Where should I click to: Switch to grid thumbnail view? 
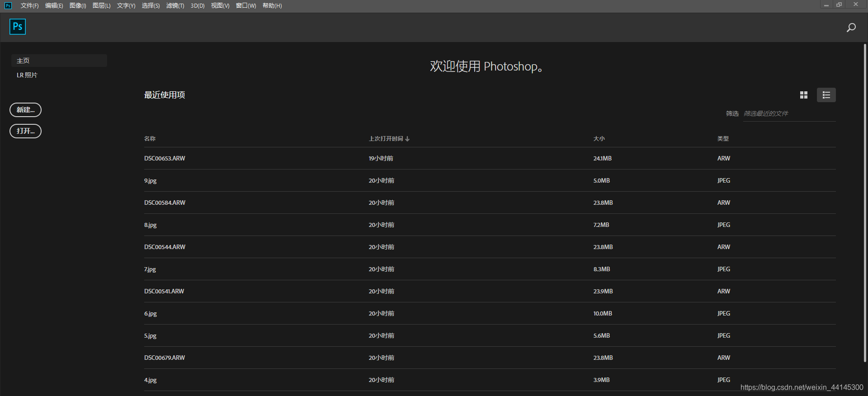804,95
